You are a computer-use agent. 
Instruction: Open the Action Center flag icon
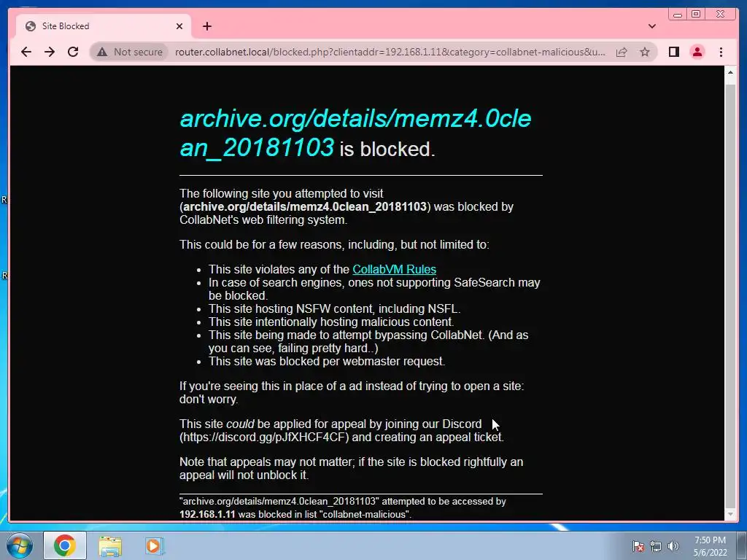pyautogui.click(x=638, y=546)
